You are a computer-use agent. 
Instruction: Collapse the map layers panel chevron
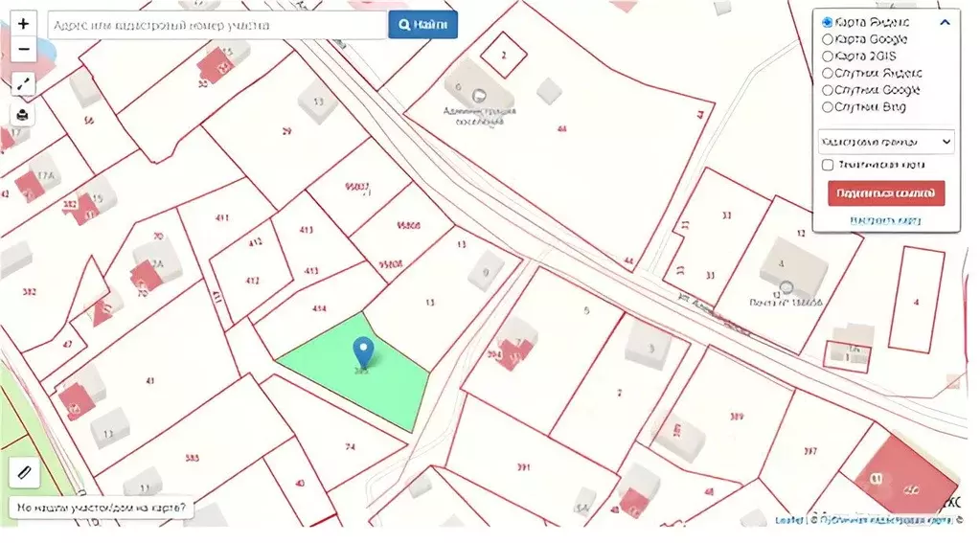click(945, 22)
